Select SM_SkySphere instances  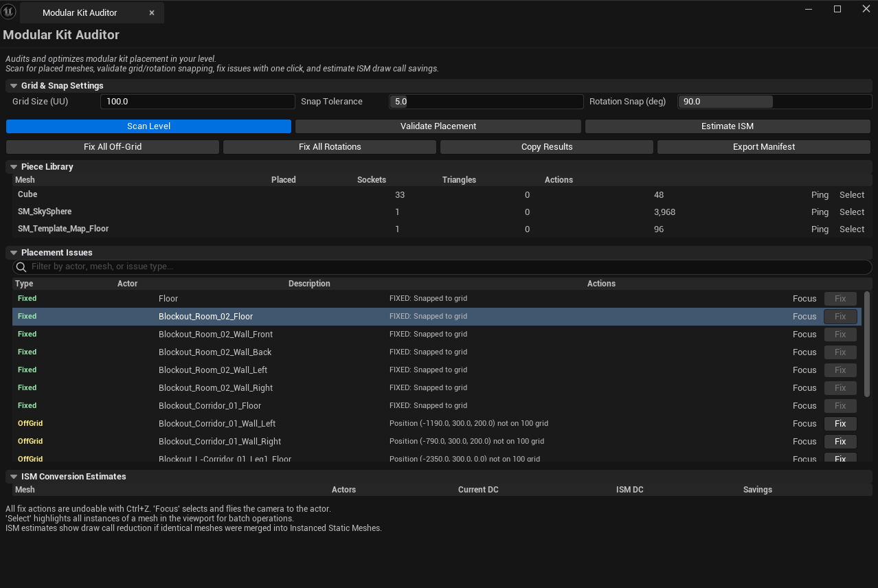tap(852, 212)
